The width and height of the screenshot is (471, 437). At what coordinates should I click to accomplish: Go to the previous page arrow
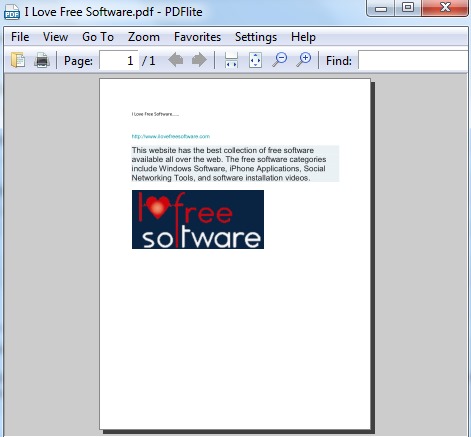[176, 60]
